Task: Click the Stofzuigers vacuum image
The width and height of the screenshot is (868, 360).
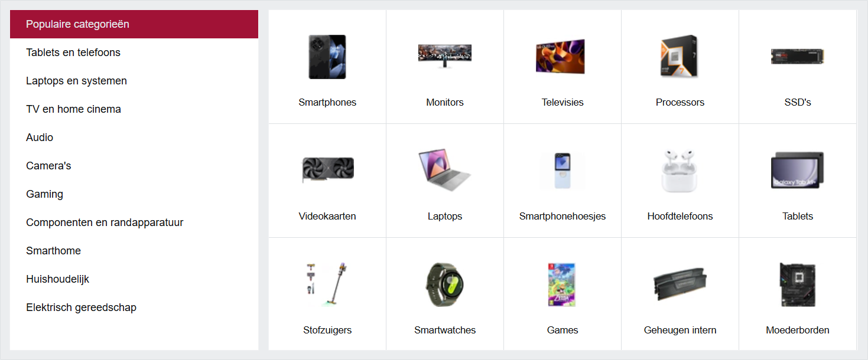Action: coord(327,284)
